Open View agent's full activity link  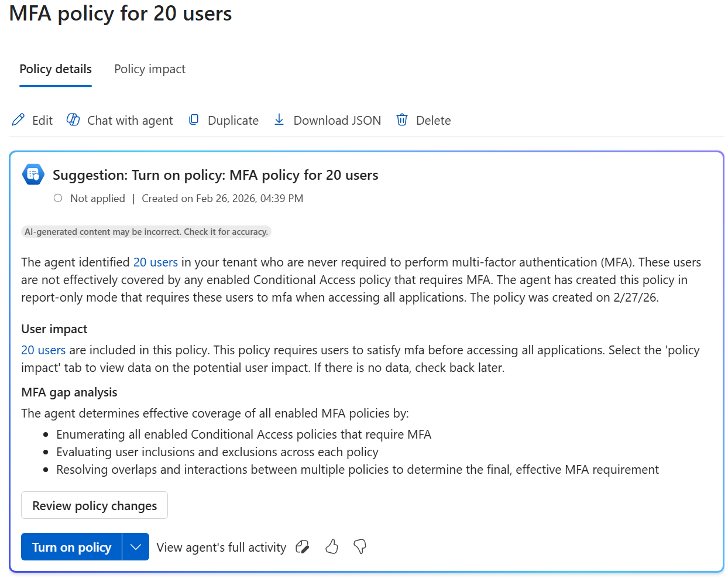click(221, 547)
